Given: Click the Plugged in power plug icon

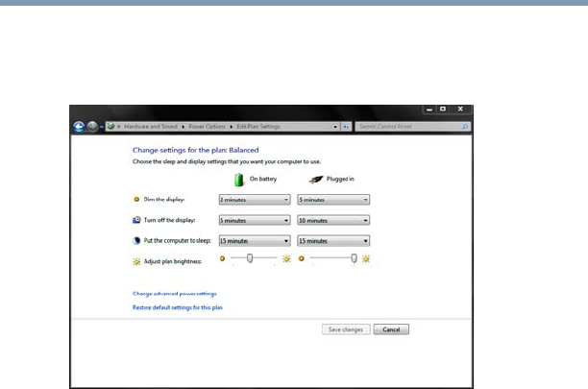Looking at the screenshot, I should 316,180.
